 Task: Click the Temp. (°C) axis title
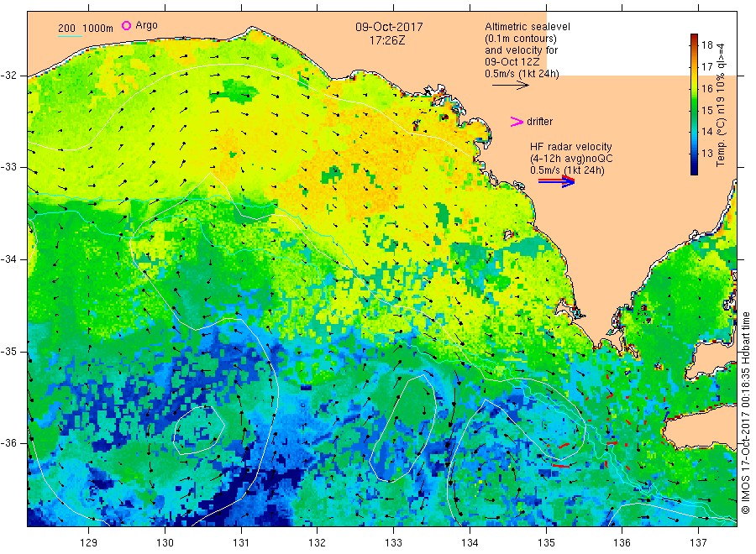[x=721, y=105]
